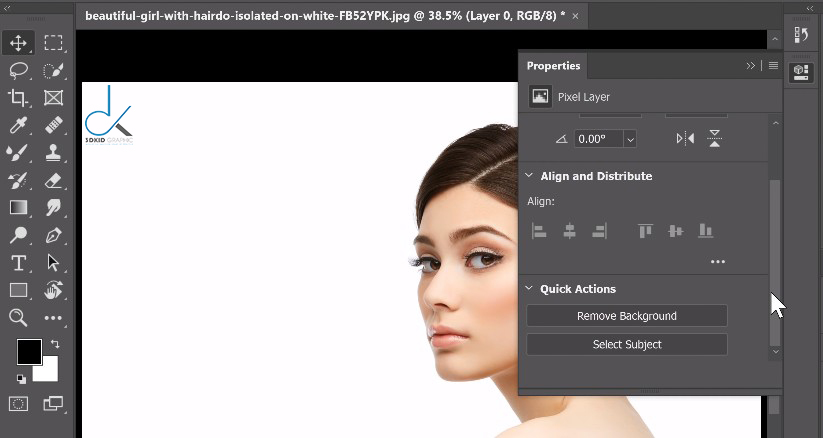Collapse Properties panel with double arrows
823x438 pixels.
click(751, 66)
